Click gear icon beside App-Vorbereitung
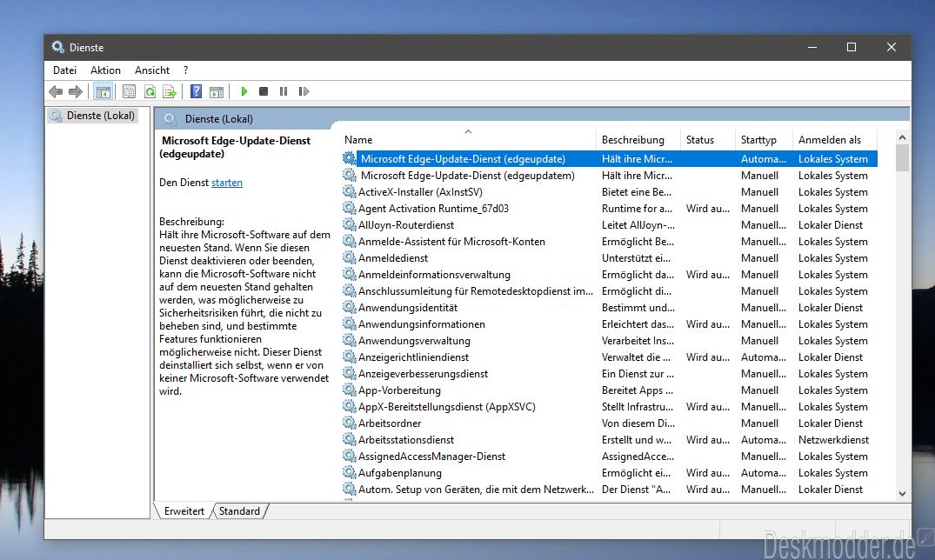 click(x=350, y=390)
